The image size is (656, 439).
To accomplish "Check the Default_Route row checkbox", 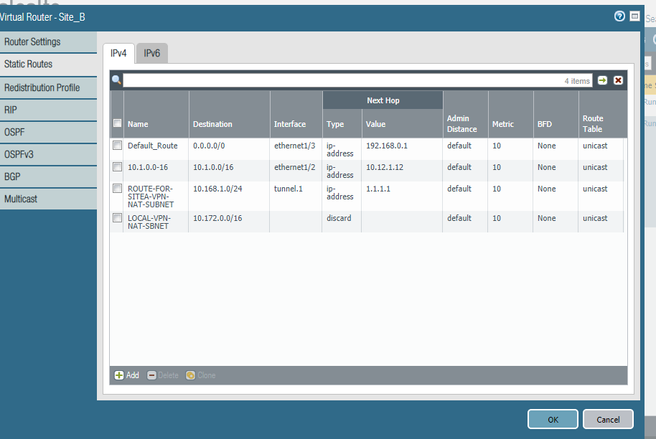I will [x=117, y=145].
